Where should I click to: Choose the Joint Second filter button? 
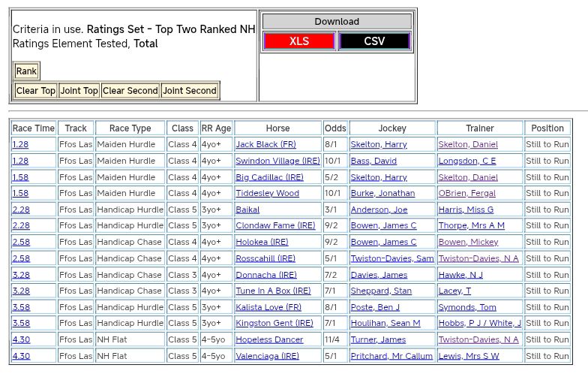(190, 91)
